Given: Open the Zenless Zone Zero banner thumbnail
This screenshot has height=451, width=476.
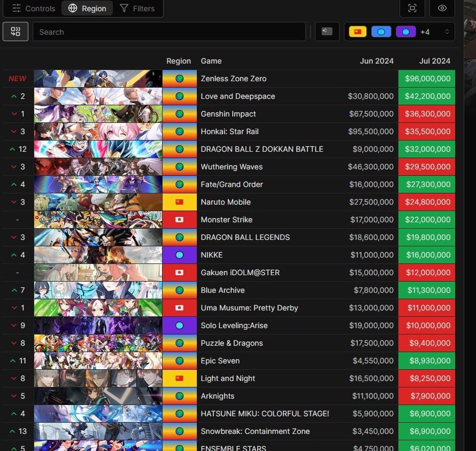Looking at the screenshot, I should (98, 79).
